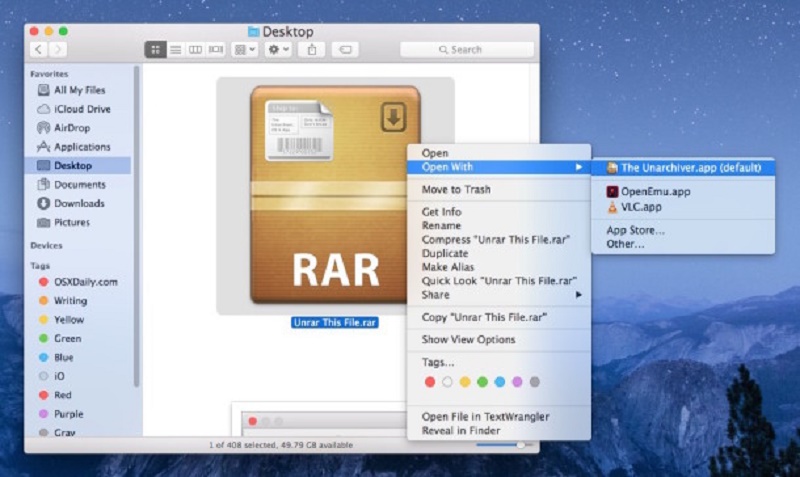Open Downloads in sidebar
Viewport: 800px width, 477px height.
coord(78,204)
